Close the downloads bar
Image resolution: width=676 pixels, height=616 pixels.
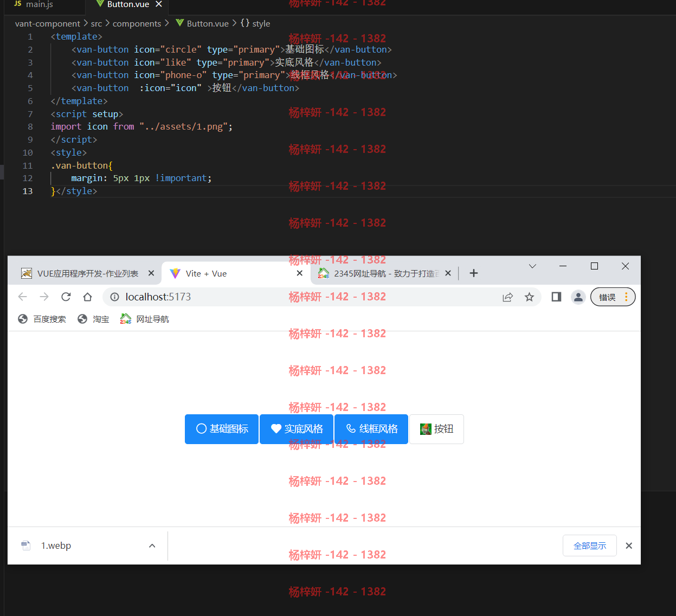click(x=629, y=546)
